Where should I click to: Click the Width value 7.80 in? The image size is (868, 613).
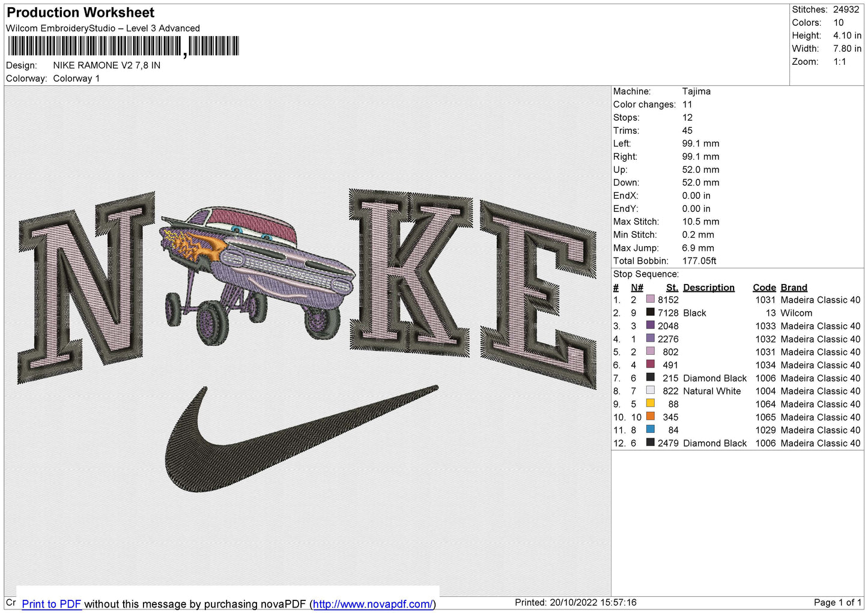847,49
